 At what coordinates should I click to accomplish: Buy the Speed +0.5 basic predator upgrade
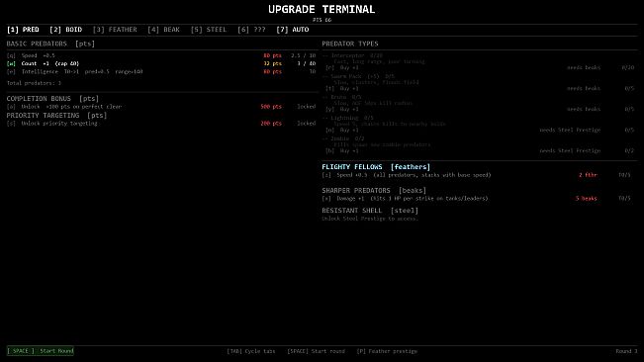(161, 55)
